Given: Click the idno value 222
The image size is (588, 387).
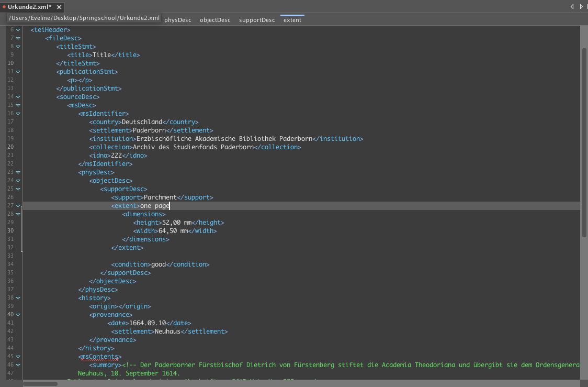Looking at the screenshot, I should point(116,156).
